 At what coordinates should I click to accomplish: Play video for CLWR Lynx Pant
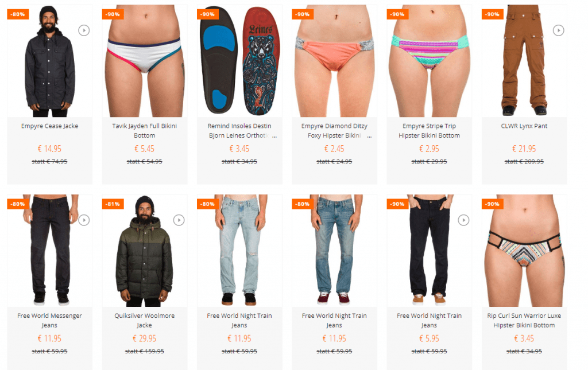[558, 30]
